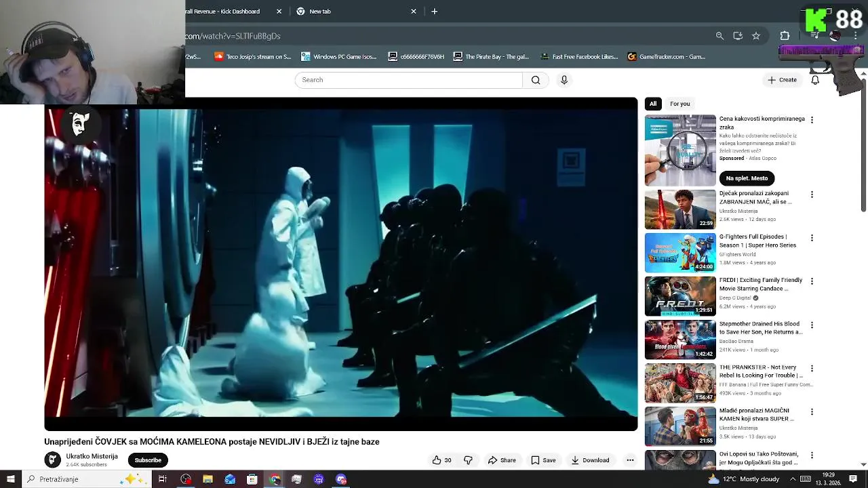868x488 pixels.
Task: Open Ukratko Misterija channel avatar
Action: tap(52, 460)
